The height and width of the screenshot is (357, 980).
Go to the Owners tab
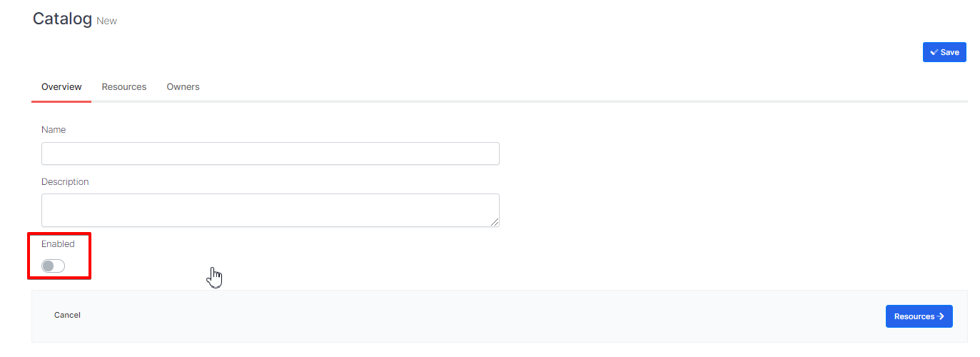[183, 87]
